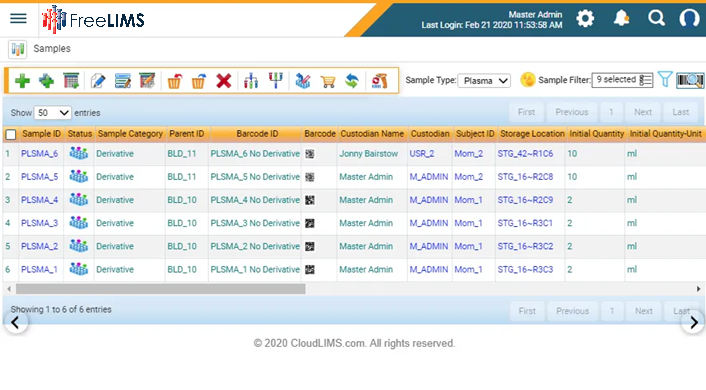Open parent link BLD_11 in PLSMA_5 row
The width and height of the screenshot is (706, 390).
182,177
